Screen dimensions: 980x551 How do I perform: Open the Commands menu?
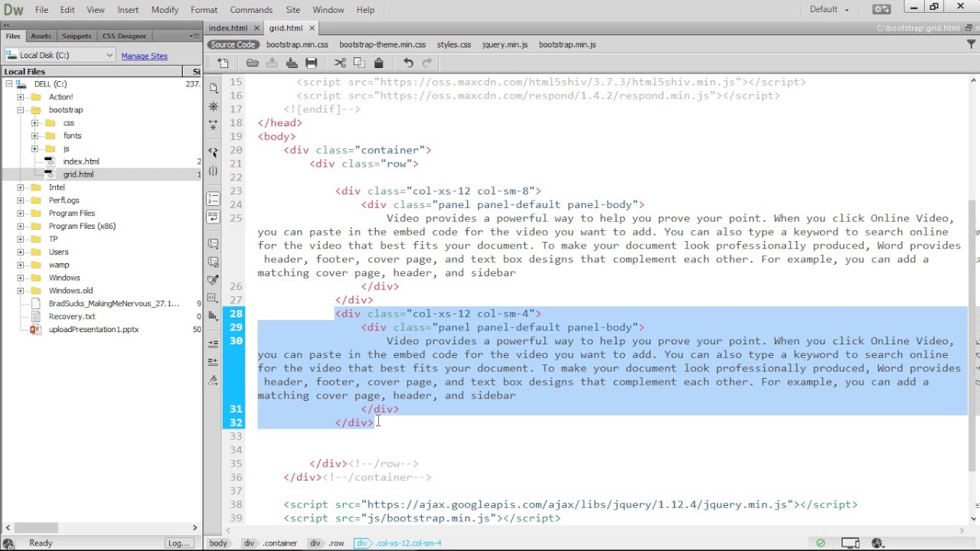click(251, 10)
